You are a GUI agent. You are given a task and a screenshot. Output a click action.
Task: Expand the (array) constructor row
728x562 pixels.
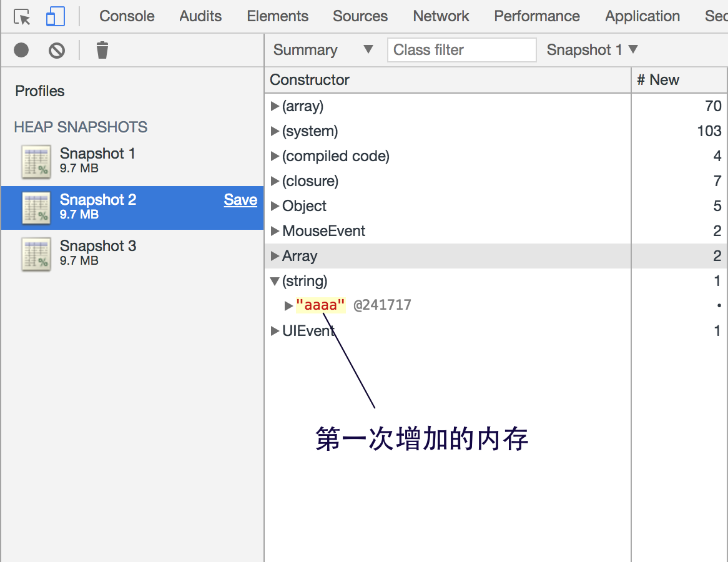click(275, 106)
